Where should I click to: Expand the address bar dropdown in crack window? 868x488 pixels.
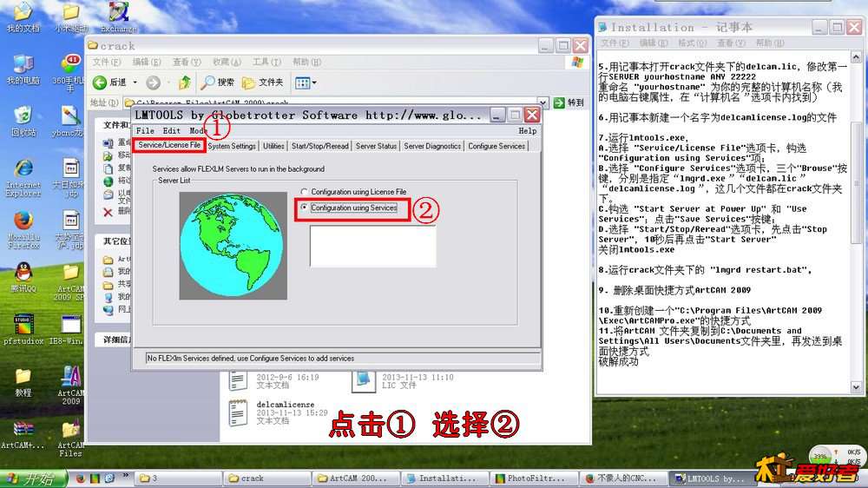[x=543, y=102]
